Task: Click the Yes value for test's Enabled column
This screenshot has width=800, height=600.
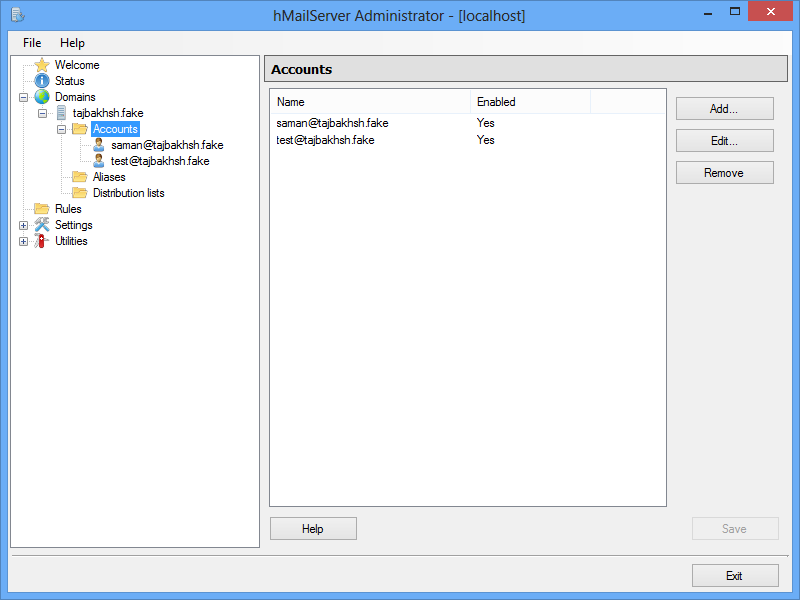Action: tap(486, 140)
